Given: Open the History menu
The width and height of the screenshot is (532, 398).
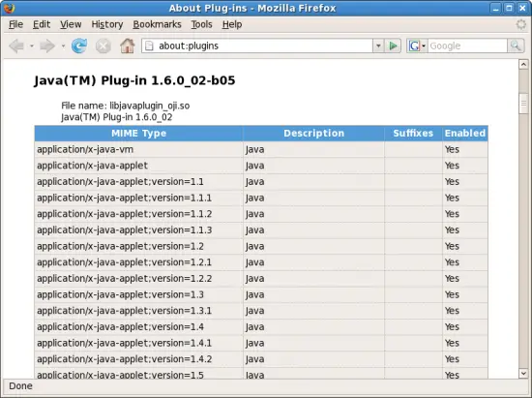Looking at the screenshot, I should coord(106,24).
